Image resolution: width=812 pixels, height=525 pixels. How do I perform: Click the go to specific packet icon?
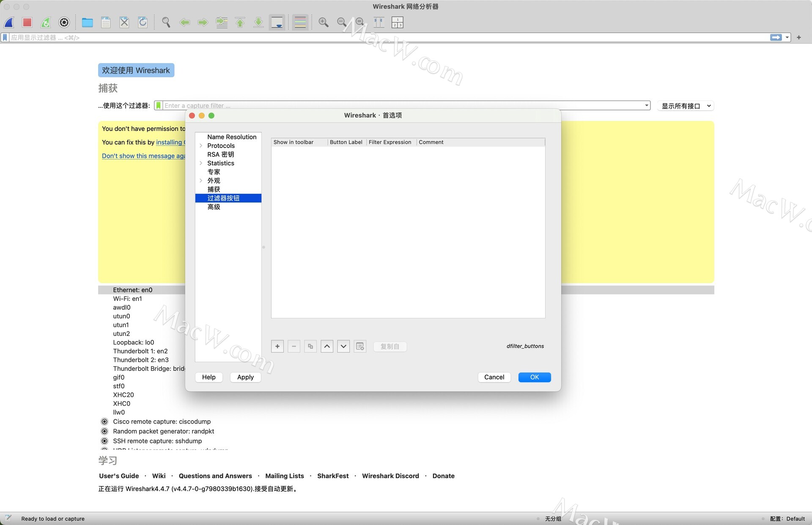222,22
